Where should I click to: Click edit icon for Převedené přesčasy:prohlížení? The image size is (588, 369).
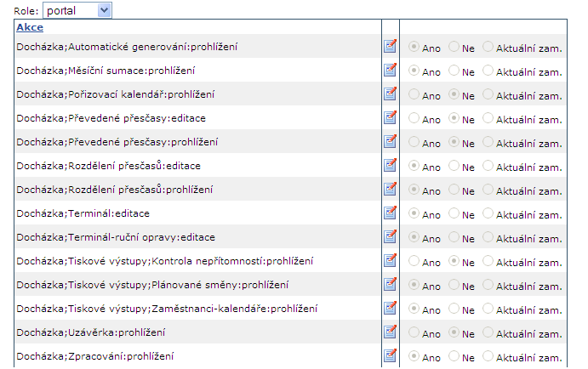(390, 141)
